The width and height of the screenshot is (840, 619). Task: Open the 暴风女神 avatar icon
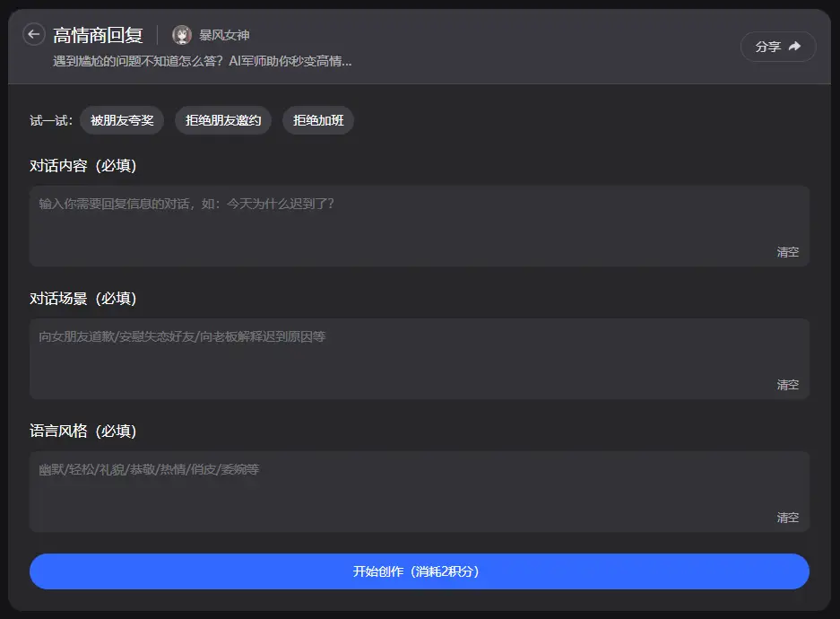[183, 34]
